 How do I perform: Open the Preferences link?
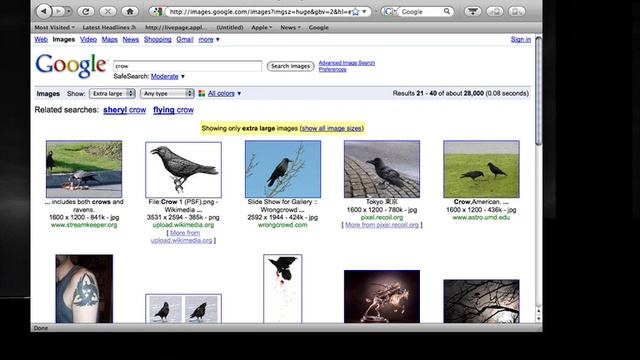(332, 69)
